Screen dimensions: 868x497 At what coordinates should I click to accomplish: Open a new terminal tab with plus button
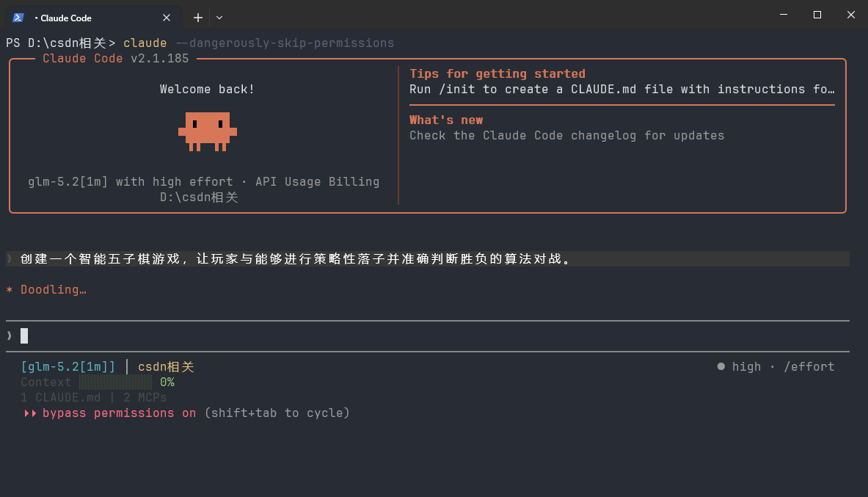pyautogui.click(x=197, y=18)
